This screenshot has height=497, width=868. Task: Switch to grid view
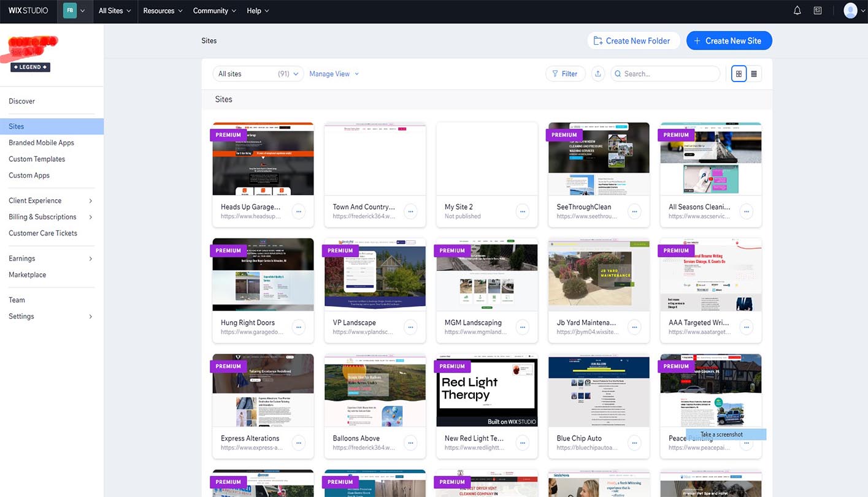coord(739,74)
